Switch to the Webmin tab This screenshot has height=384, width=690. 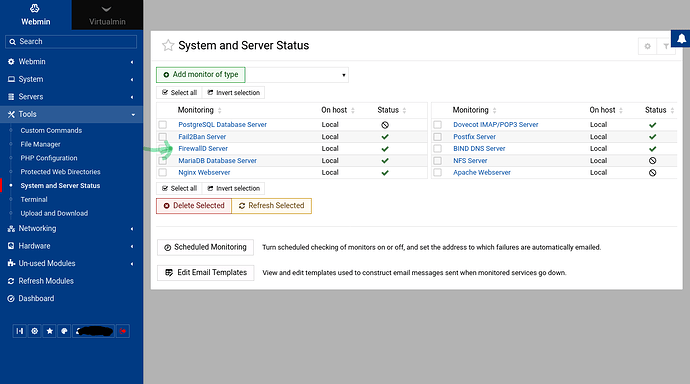coord(36,15)
